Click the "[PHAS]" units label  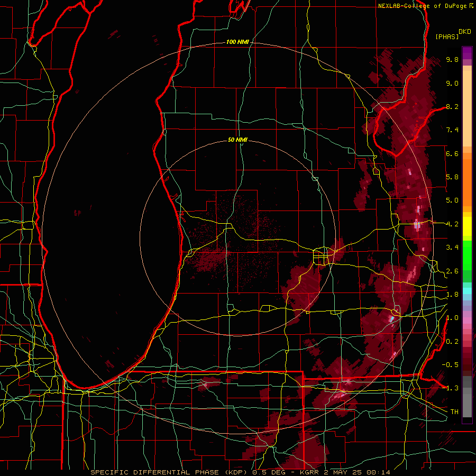tap(447, 37)
